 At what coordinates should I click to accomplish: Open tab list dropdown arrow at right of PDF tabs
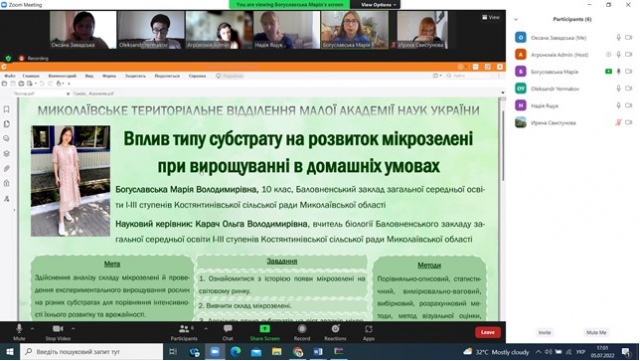(x=502, y=93)
